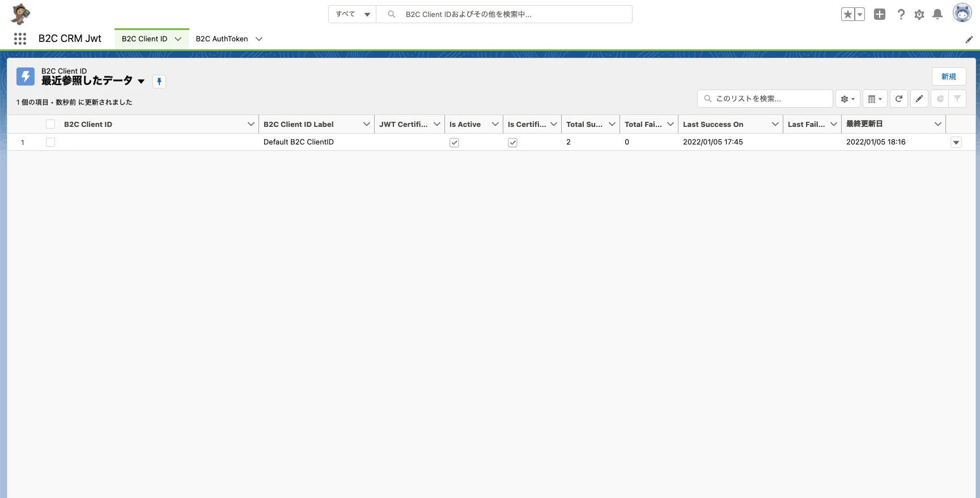Screen dimensions: 980x498
Task: Click the B2C CRM Jwt app name
Action: point(70,39)
